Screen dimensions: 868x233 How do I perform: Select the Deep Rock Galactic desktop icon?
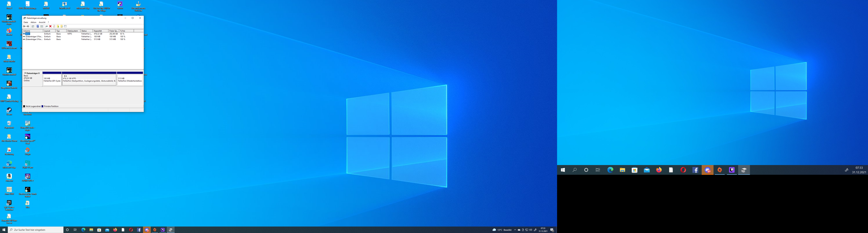pos(9,85)
